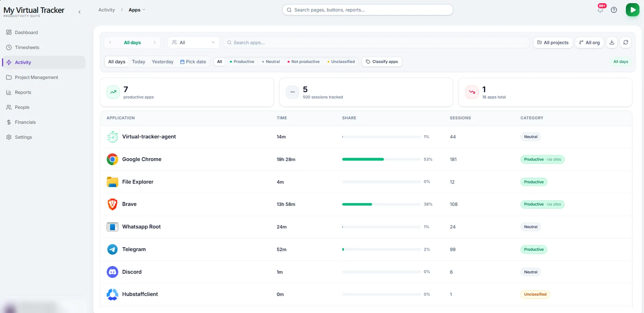The height and width of the screenshot is (313, 644).
Task: Filter by Neutral category
Action: click(x=271, y=62)
